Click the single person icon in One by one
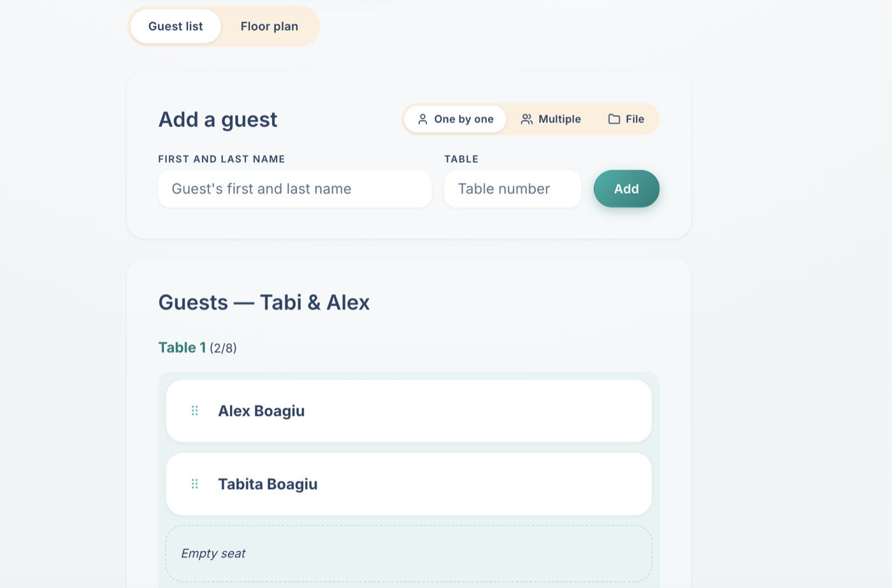 [422, 119]
